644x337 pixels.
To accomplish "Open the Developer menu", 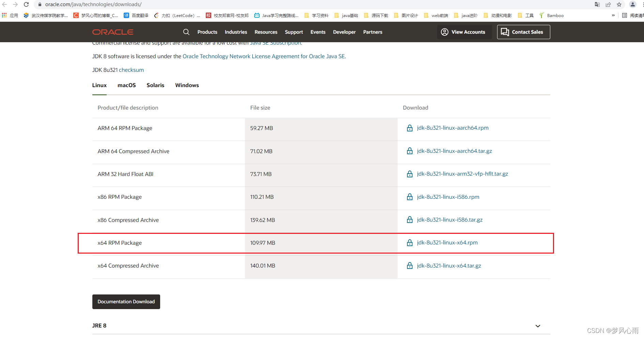I will [x=344, y=32].
